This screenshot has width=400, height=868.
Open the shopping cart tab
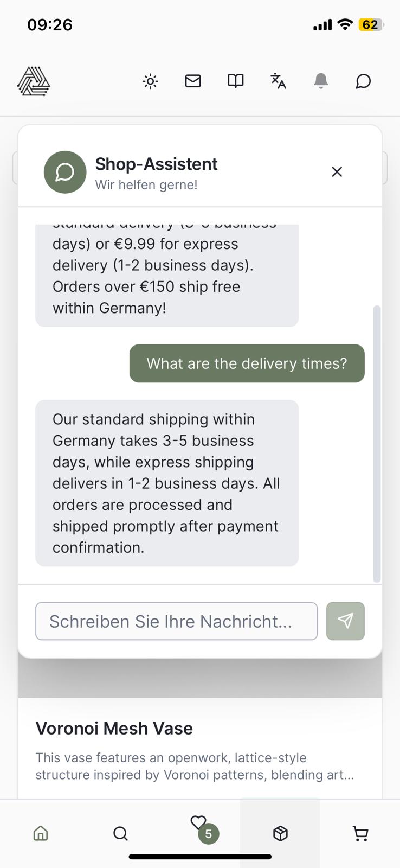[360, 833]
